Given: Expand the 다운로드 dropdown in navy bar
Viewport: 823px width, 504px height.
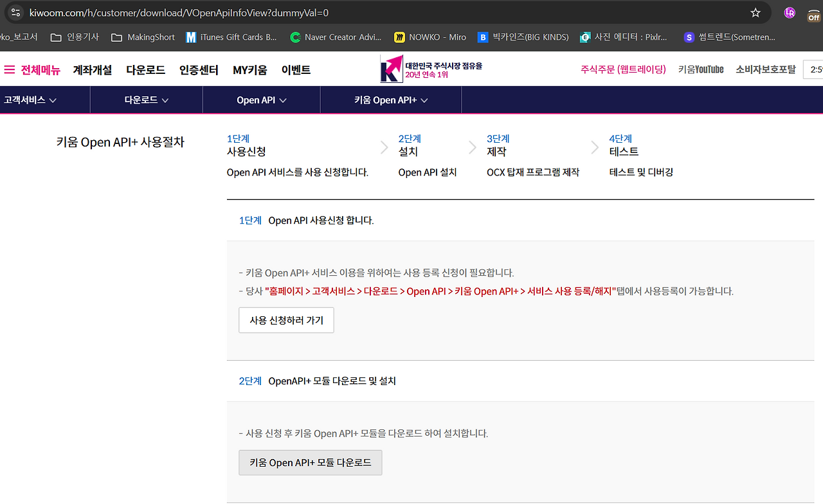Looking at the screenshot, I should (147, 100).
